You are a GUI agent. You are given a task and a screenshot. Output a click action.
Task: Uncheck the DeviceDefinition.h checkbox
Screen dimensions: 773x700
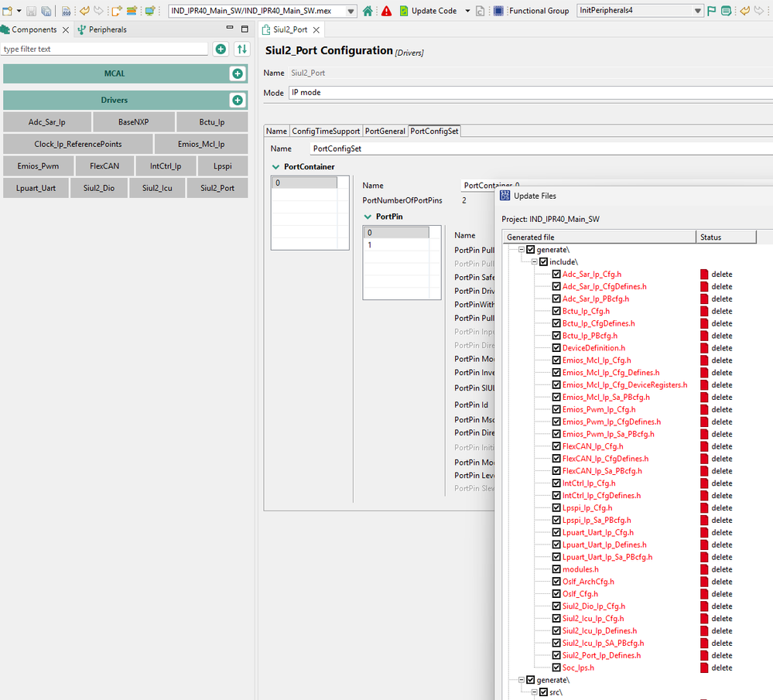coord(556,348)
